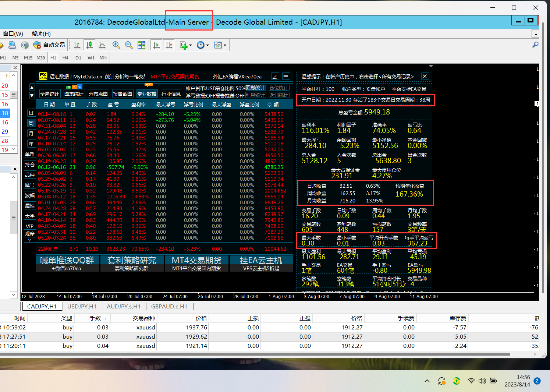This screenshot has height=392, width=550.
Task: Select the H4 timeframe
Action: coord(65,58)
